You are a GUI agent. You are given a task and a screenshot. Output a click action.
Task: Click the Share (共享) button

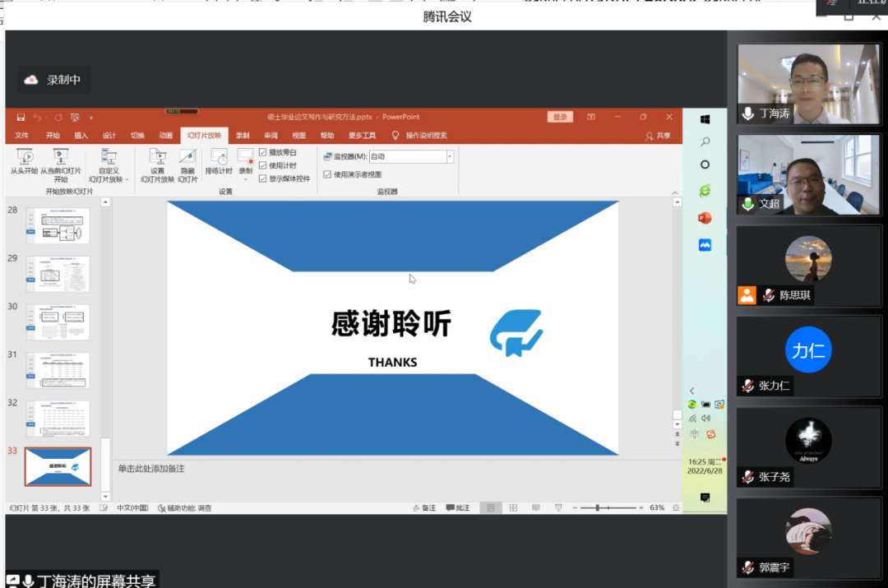658,136
